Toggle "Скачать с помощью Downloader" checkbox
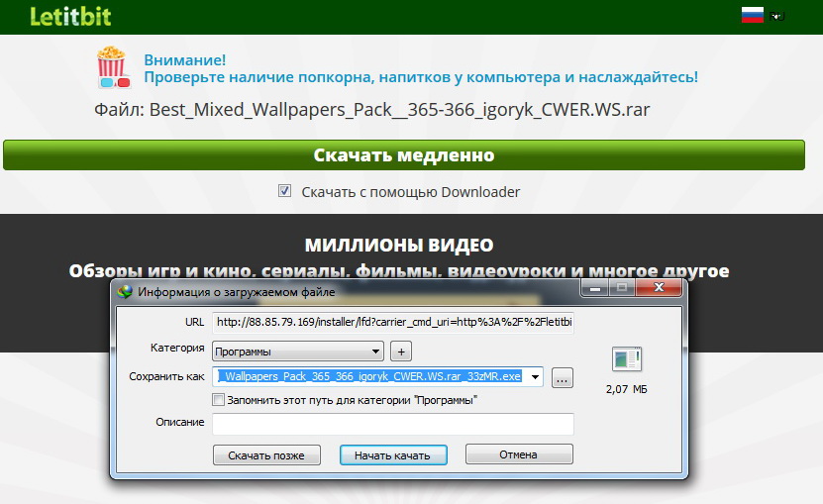 click(x=285, y=191)
